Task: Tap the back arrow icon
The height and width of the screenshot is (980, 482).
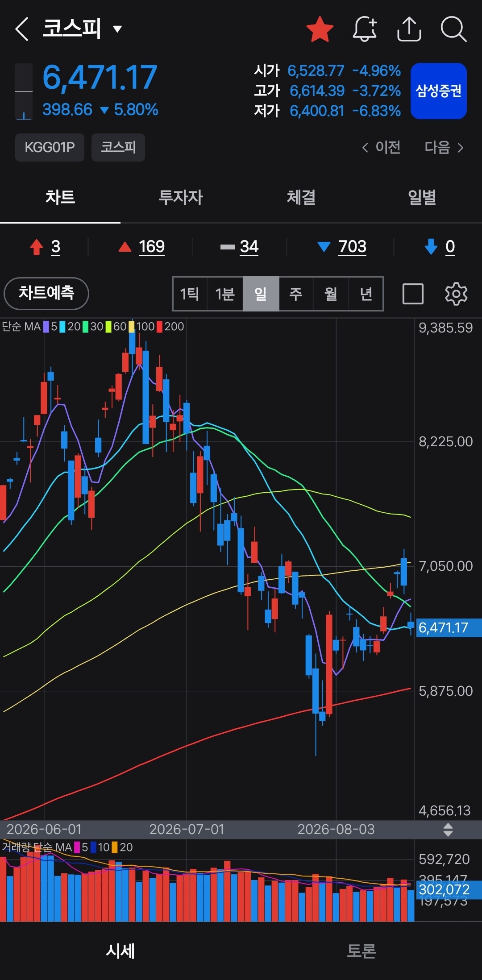Action: pos(21,29)
